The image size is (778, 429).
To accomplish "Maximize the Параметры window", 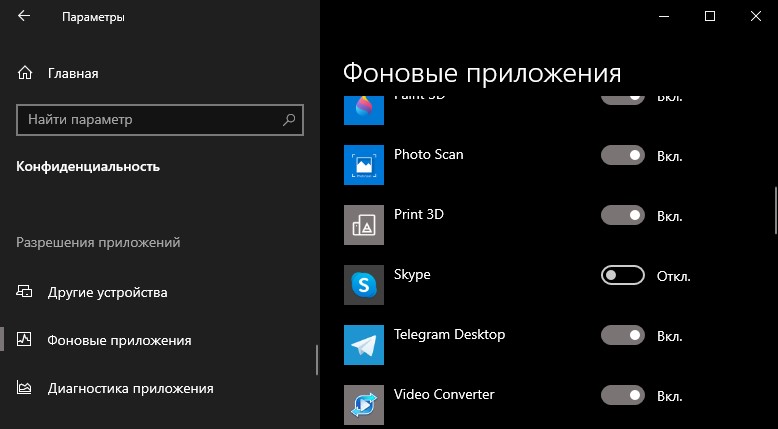I will [710, 16].
